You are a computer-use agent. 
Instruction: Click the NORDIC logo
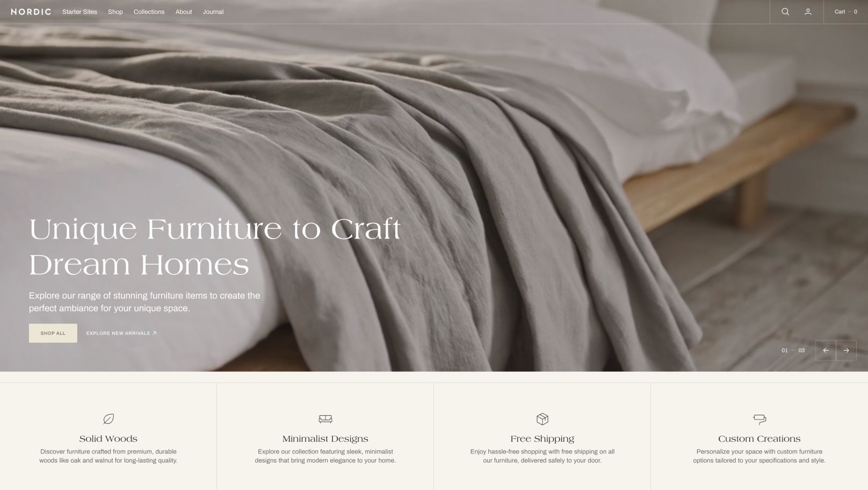[x=31, y=12]
